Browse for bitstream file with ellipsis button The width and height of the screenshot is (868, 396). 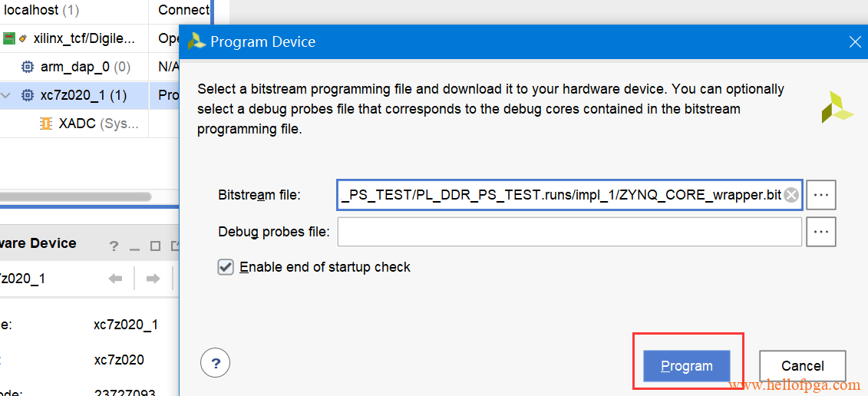pyautogui.click(x=820, y=194)
